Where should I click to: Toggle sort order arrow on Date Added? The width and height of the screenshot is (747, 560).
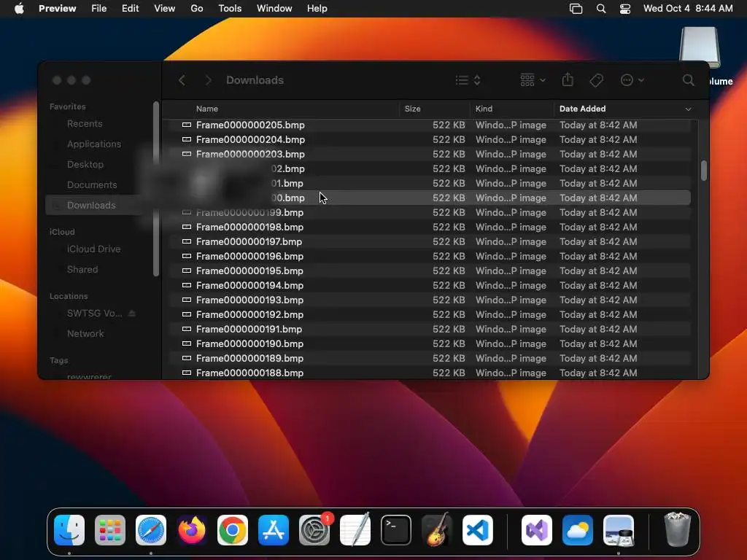pos(688,109)
